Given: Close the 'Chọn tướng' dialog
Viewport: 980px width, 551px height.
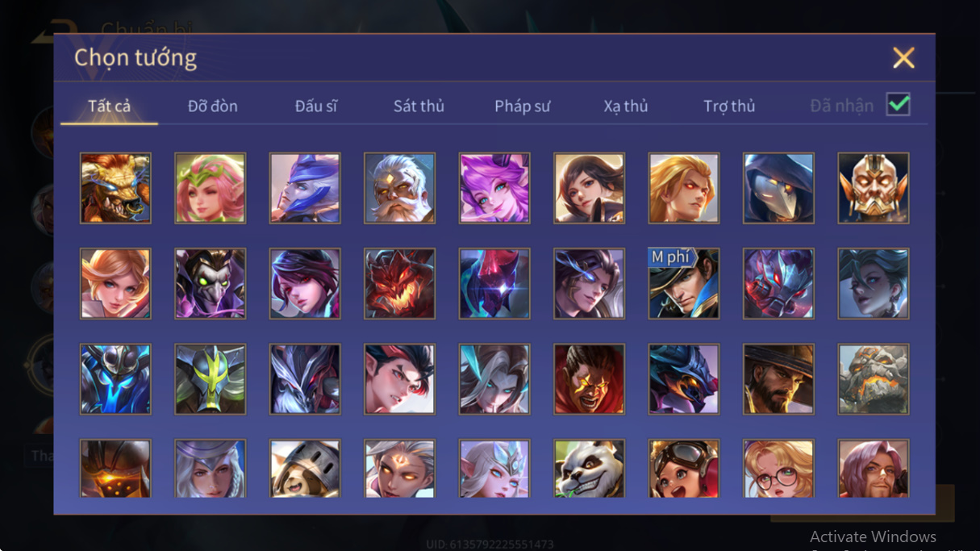Looking at the screenshot, I should click(903, 57).
